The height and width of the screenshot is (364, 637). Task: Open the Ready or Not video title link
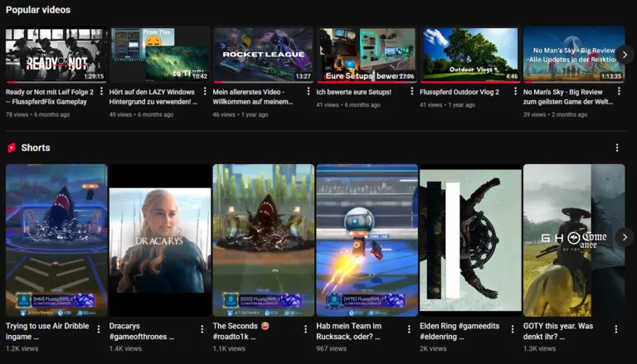[50, 97]
